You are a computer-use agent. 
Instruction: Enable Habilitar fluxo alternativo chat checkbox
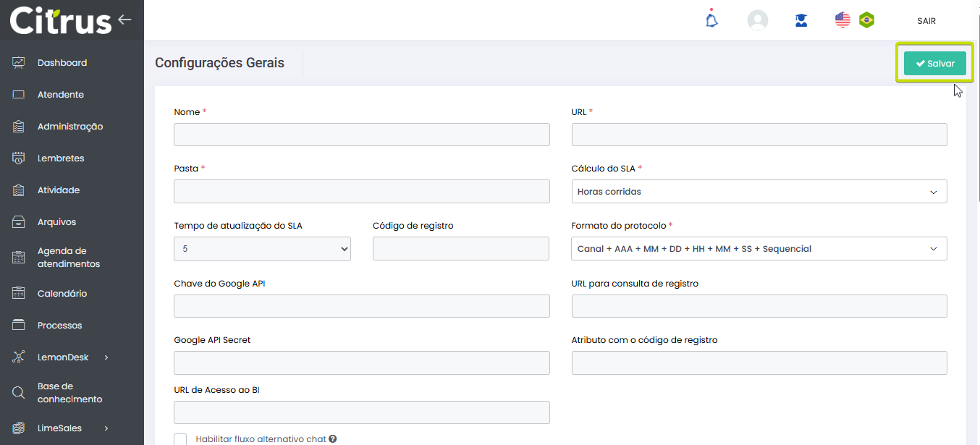point(180,439)
